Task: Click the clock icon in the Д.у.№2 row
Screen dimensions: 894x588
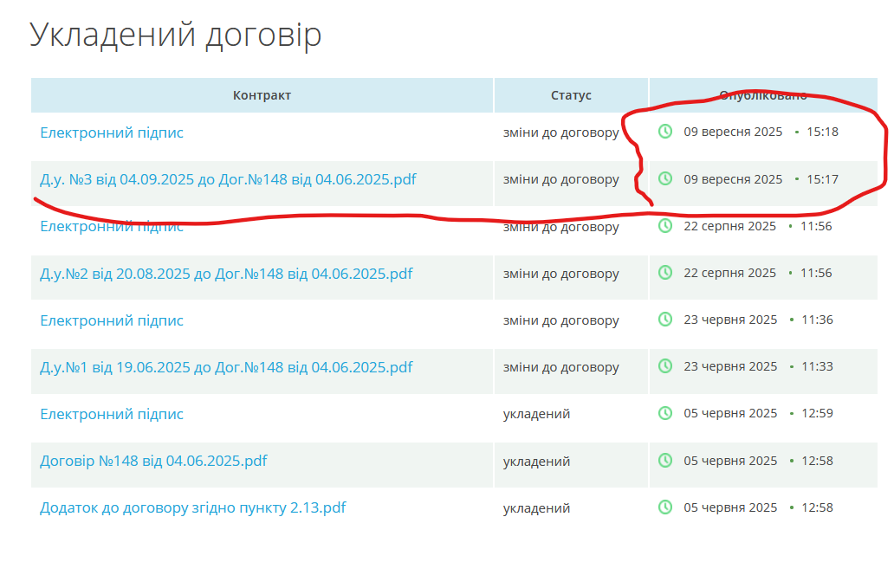Action: click(665, 273)
